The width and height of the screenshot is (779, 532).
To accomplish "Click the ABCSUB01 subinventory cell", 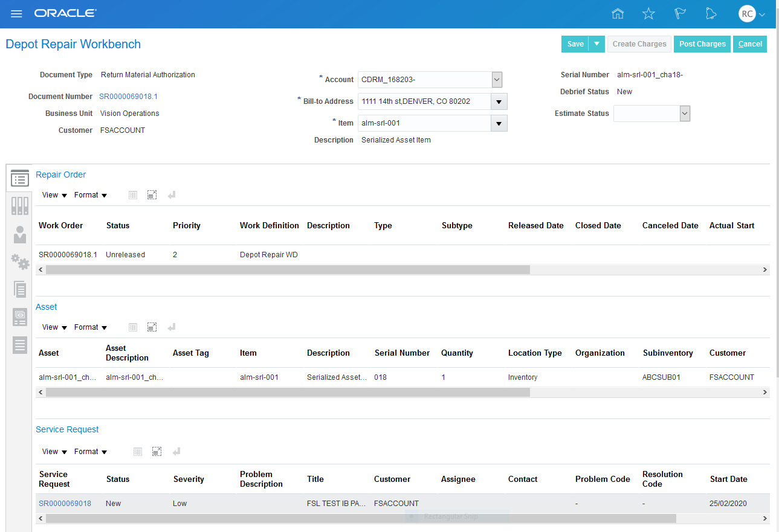I will (x=662, y=377).
